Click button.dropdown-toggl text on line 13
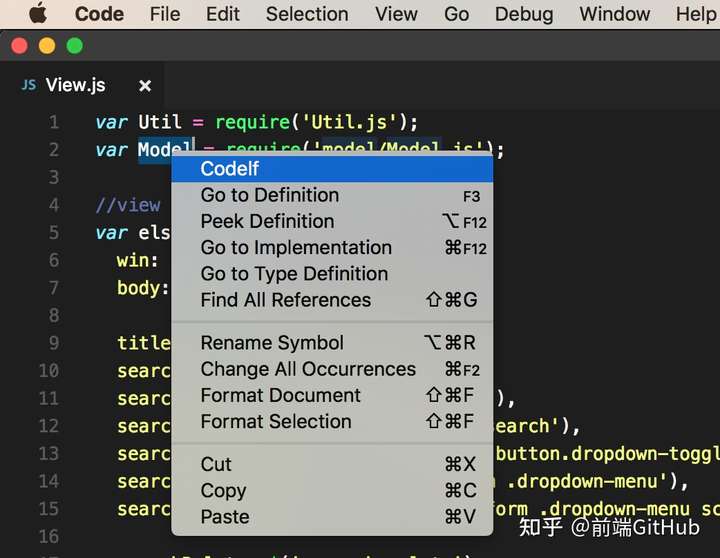Viewport: 720px width, 558px height. tap(607, 453)
